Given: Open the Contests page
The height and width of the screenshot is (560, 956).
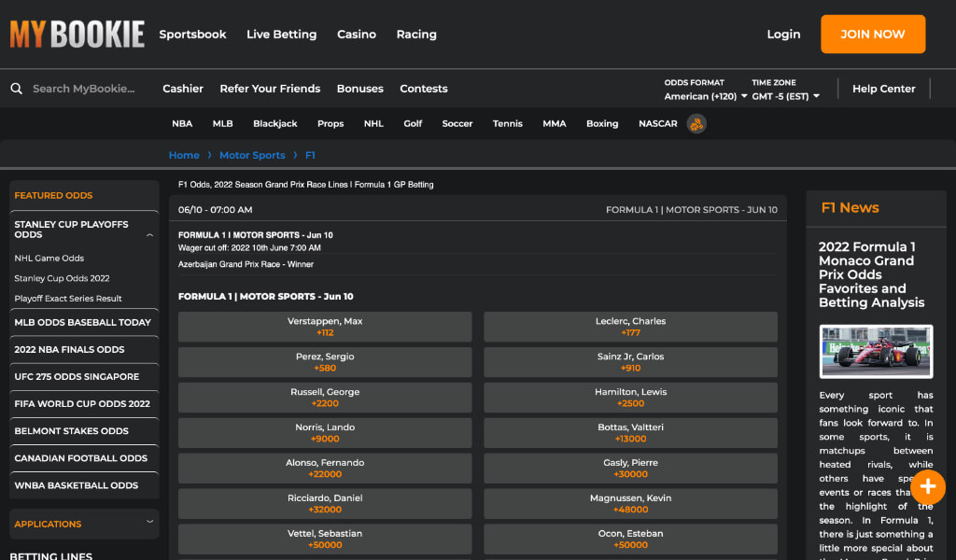Looking at the screenshot, I should coord(424,89).
